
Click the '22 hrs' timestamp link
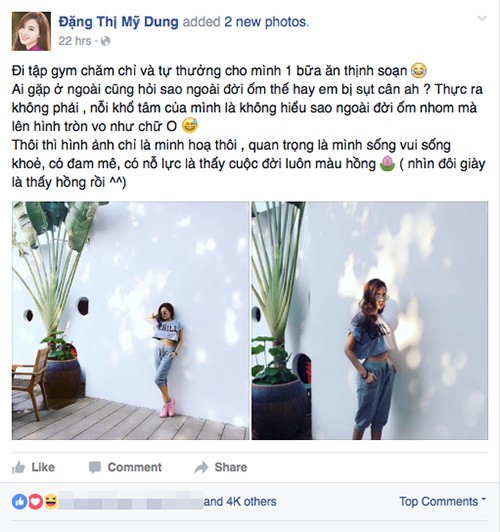click(75, 41)
